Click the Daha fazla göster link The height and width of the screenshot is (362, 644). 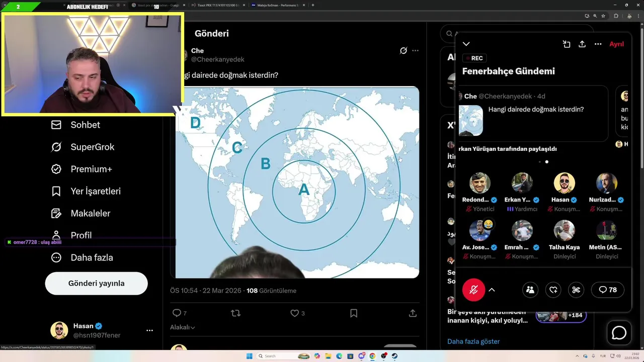(473, 341)
